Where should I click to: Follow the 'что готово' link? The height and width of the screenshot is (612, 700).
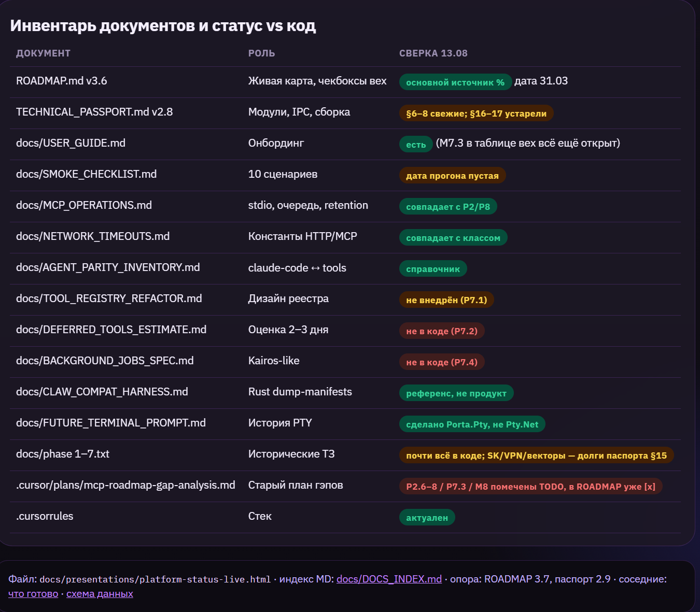(x=33, y=593)
